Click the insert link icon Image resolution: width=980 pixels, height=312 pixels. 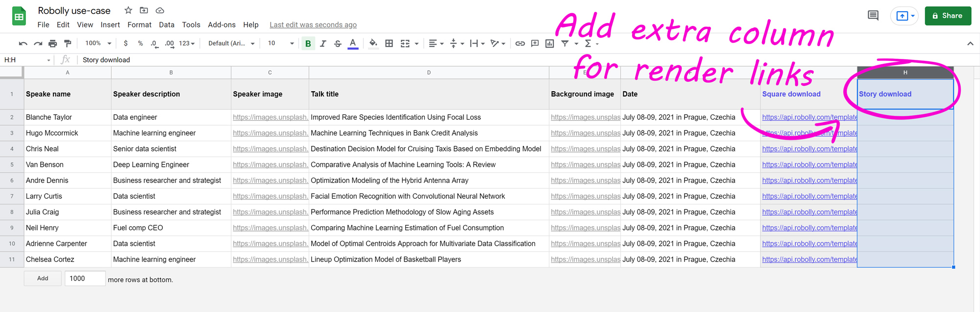click(x=520, y=44)
